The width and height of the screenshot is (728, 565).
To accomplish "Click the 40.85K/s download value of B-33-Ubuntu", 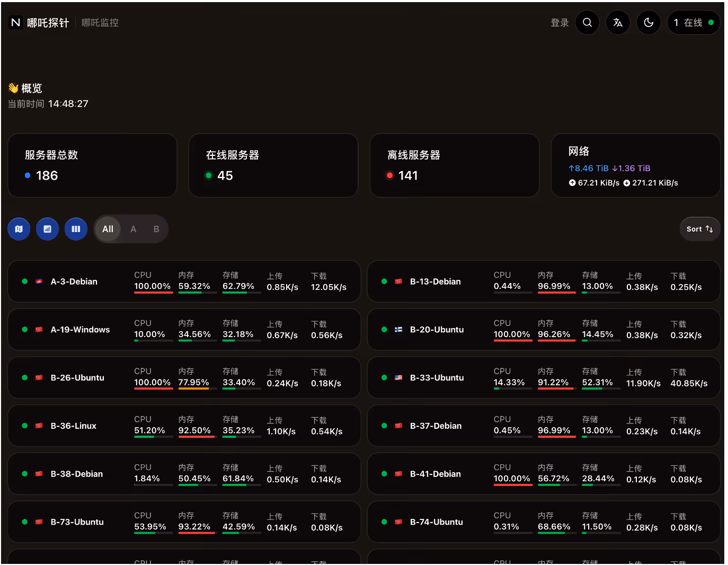I will coord(689,384).
